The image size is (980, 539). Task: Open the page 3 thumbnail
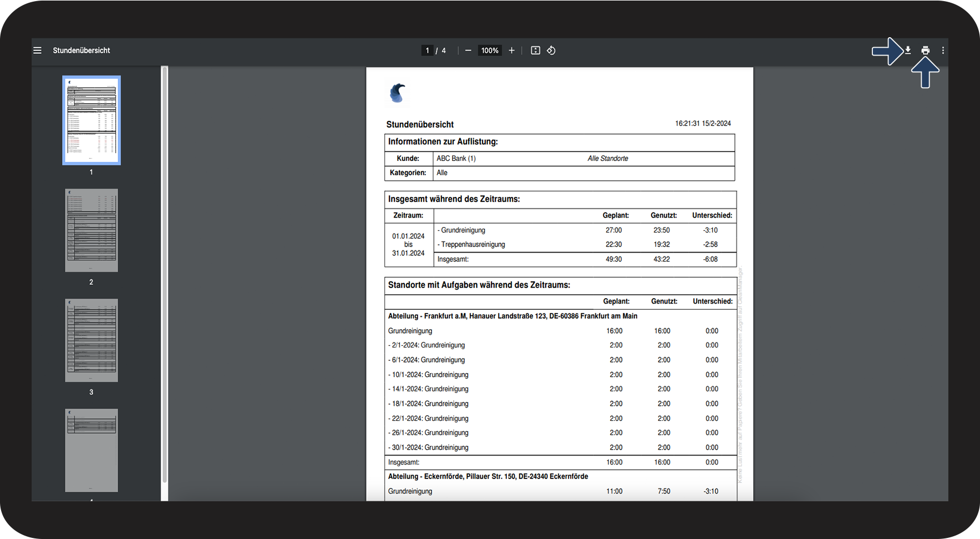pos(92,340)
